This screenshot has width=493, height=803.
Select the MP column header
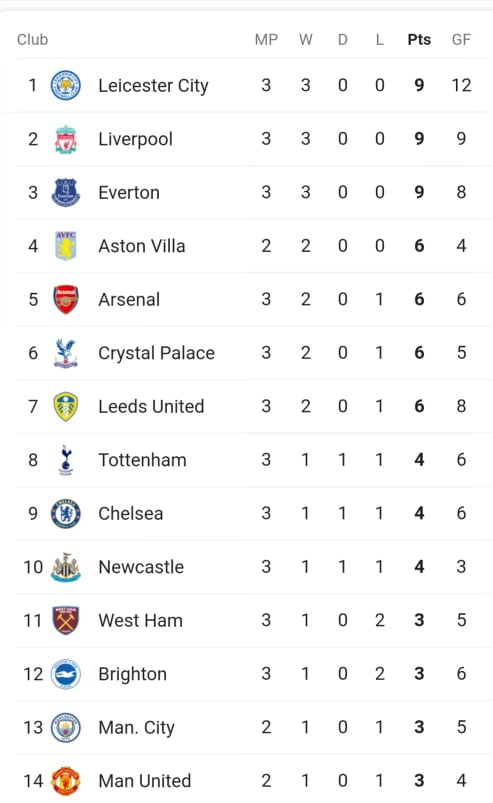click(266, 39)
